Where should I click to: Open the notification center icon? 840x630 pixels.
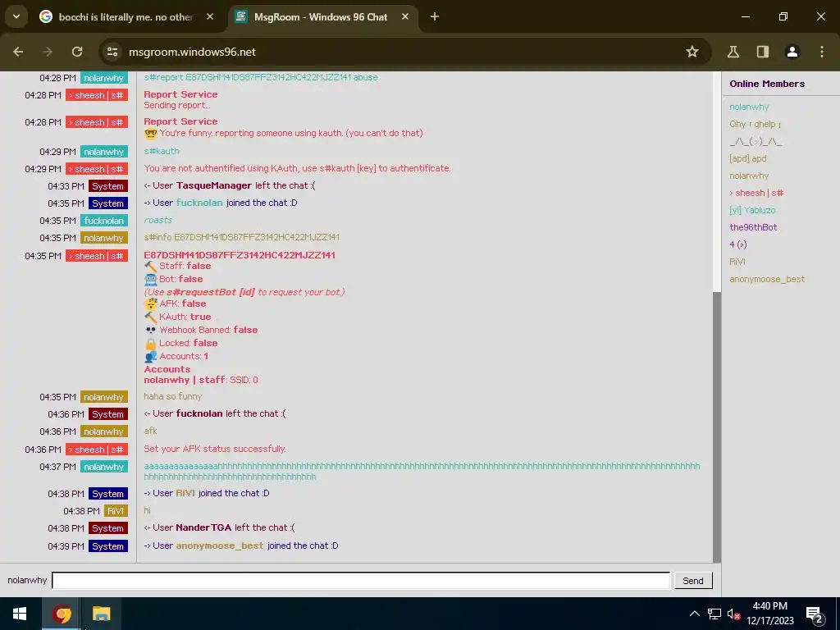815,614
